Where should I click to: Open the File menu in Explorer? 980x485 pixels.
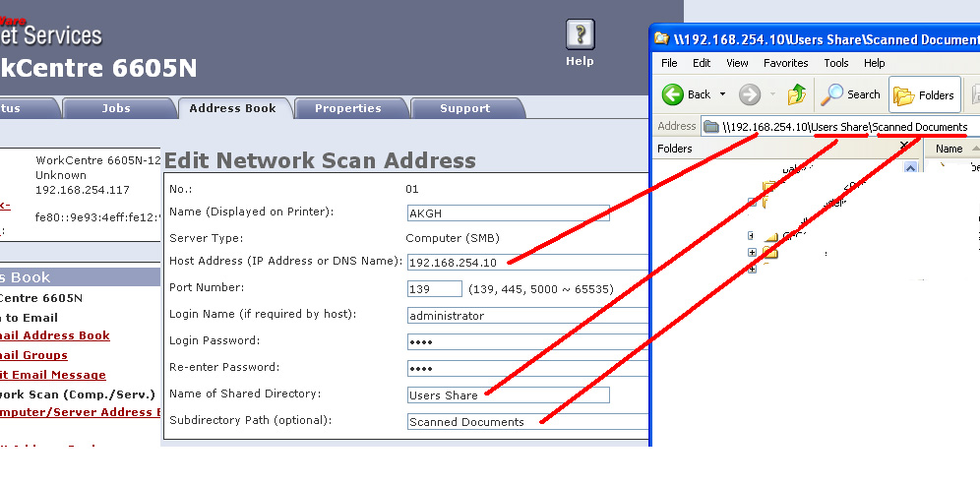pos(669,63)
